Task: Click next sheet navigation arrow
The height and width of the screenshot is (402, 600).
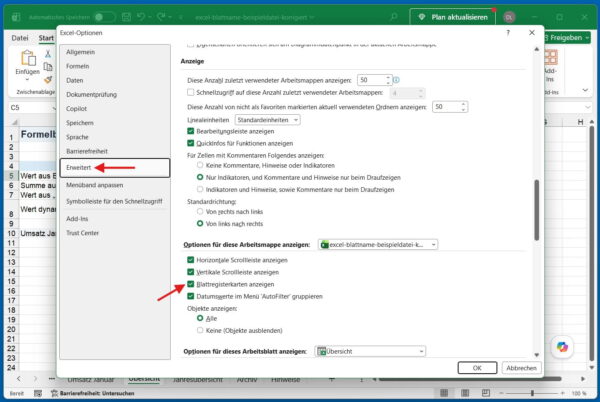Action: click(35, 379)
